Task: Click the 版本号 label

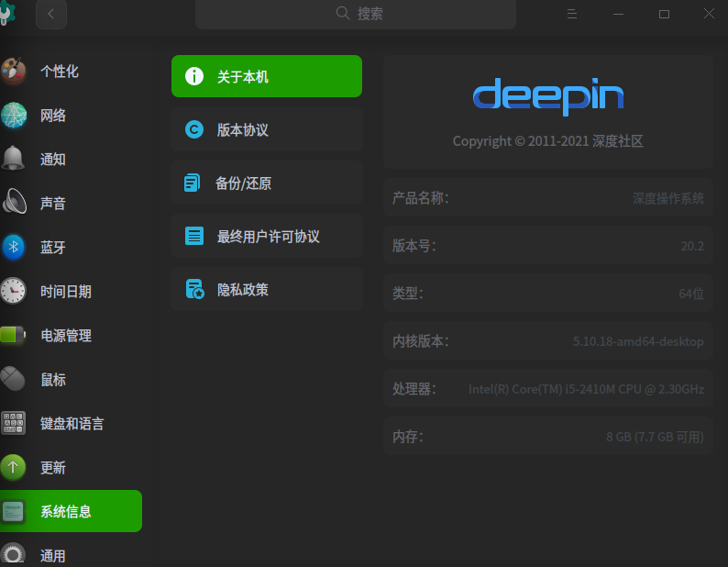Action: [x=414, y=246]
